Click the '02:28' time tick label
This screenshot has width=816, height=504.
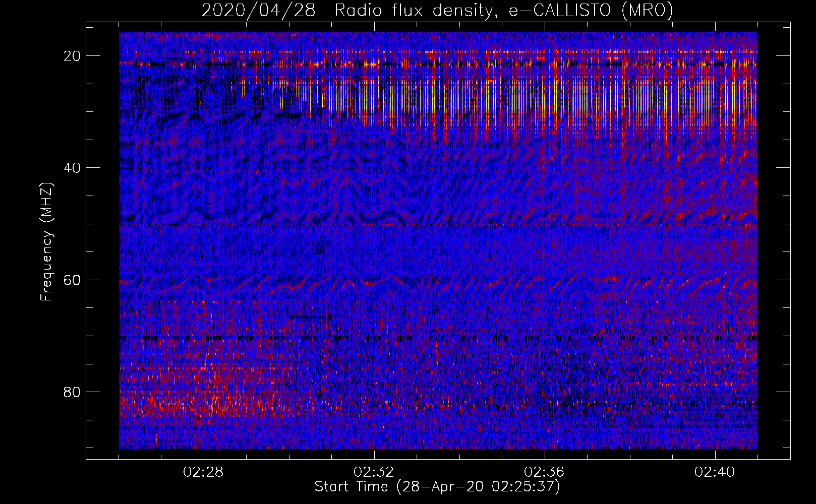[204, 472]
